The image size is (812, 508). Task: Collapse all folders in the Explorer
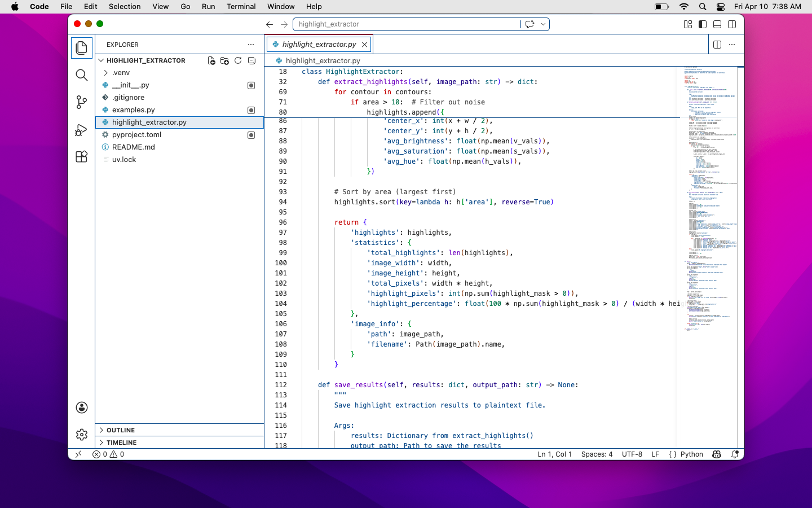[x=251, y=60]
